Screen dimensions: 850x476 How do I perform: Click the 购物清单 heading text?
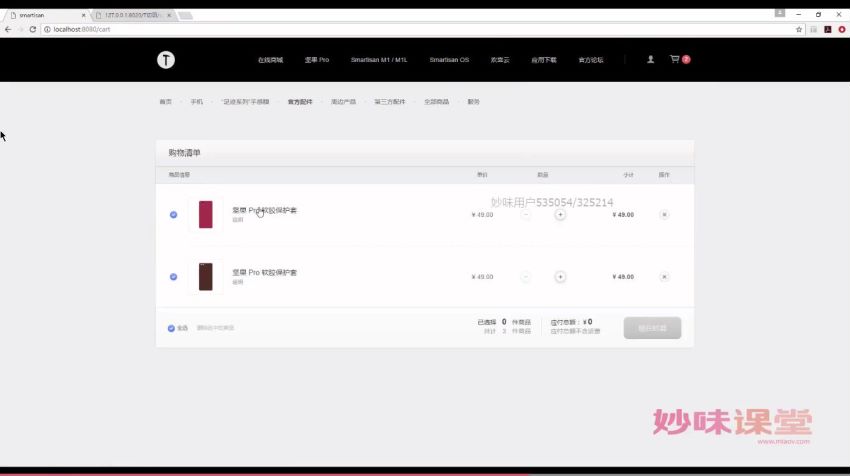(184, 153)
